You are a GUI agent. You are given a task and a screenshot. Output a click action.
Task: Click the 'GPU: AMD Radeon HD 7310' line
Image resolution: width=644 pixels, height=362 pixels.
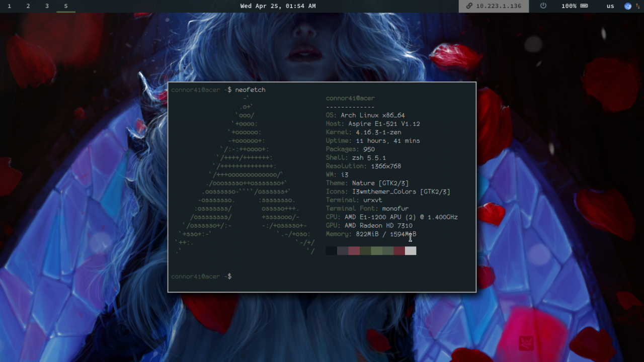[369, 226]
